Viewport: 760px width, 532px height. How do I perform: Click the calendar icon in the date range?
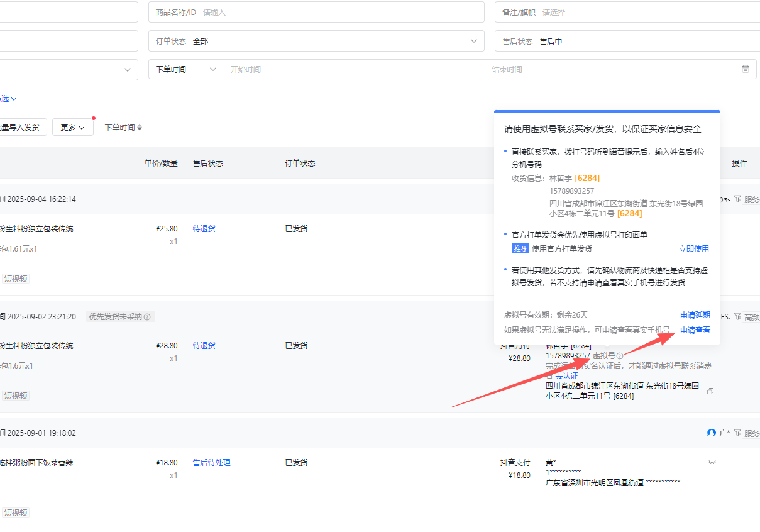coord(746,69)
